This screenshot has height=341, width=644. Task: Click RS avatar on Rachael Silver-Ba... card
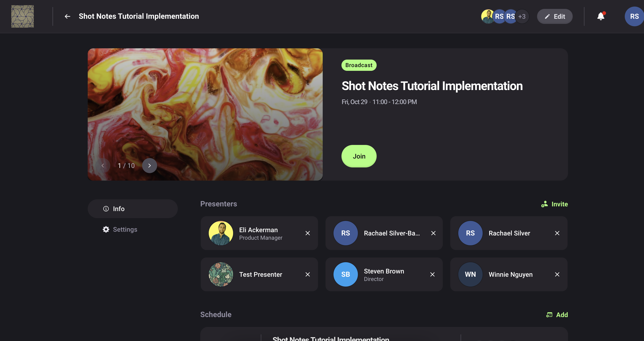click(x=345, y=233)
